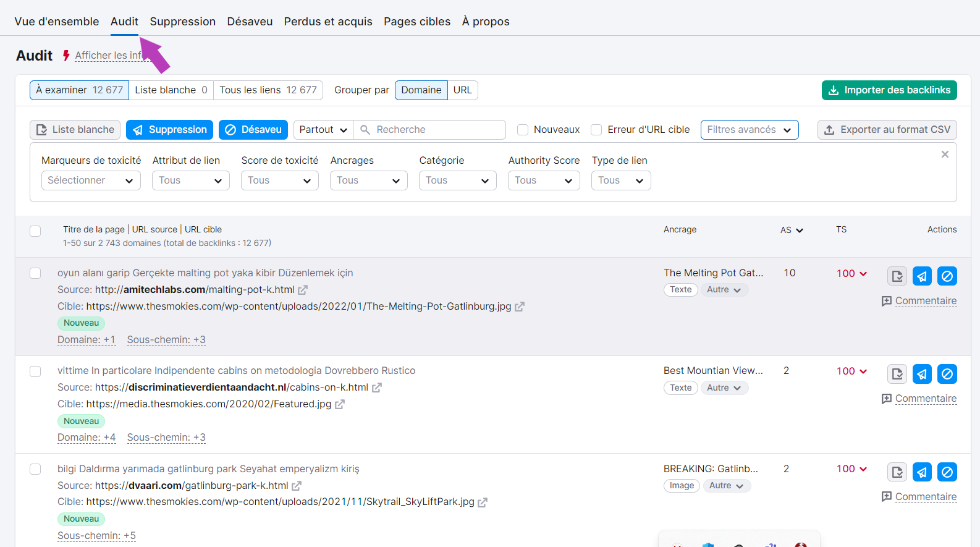Enable the Nouveaux checkbox

(x=523, y=130)
